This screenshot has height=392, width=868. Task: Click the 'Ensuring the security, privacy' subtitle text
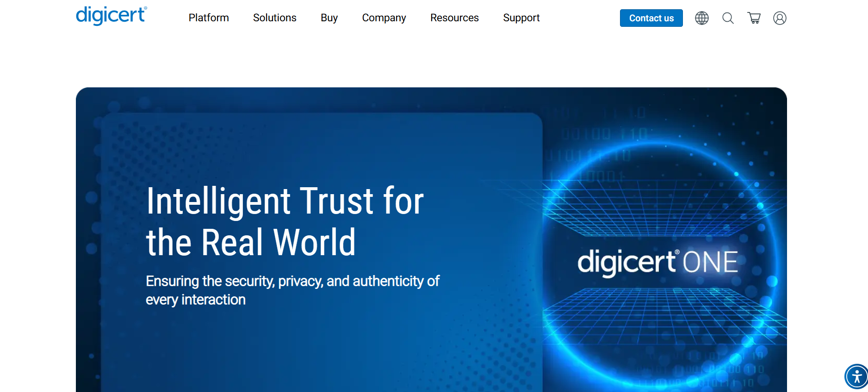(292, 290)
